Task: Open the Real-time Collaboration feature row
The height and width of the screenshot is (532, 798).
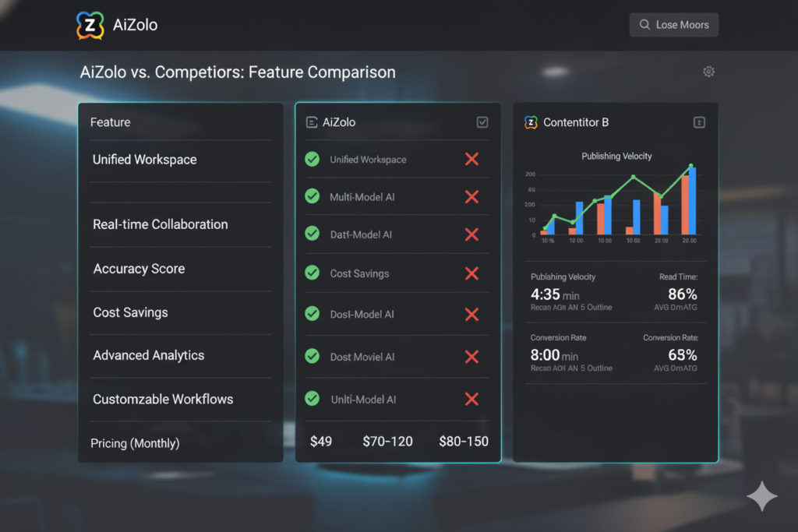Action: click(x=160, y=224)
